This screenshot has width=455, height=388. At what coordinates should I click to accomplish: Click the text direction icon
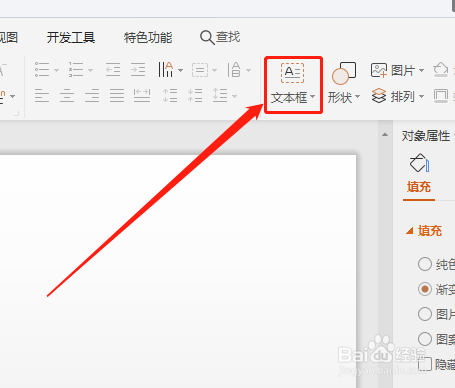(x=166, y=70)
